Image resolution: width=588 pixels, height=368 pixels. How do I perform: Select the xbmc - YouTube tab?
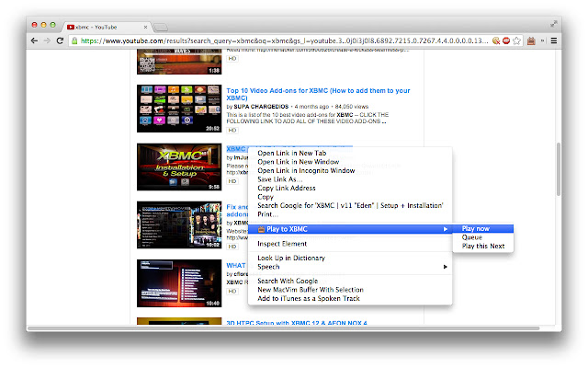coord(107,27)
